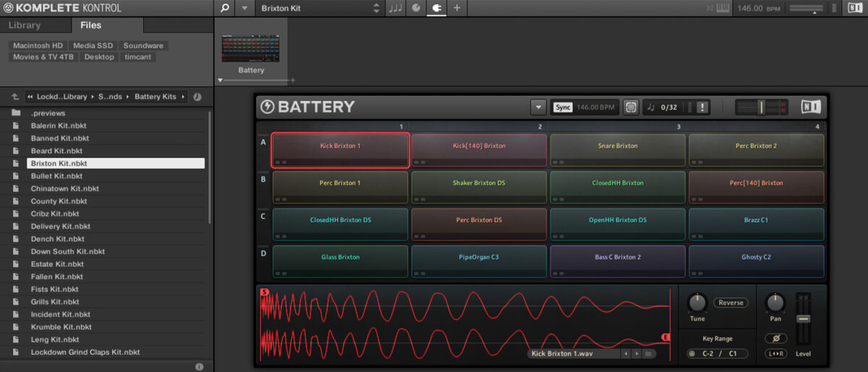Click the Lockd..Library breadcrumb segment
The height and width of the screenshot is (372, 868).
click(61, 96)
